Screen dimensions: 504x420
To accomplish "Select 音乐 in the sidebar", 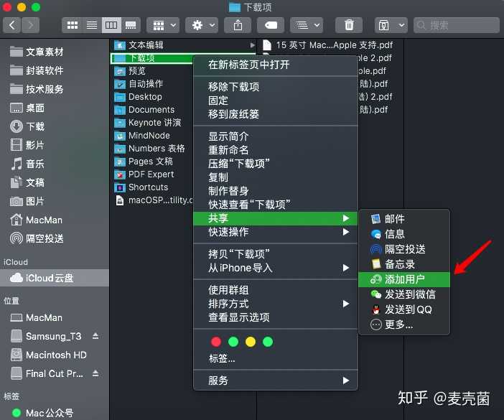I will click(x=27, y=164).
